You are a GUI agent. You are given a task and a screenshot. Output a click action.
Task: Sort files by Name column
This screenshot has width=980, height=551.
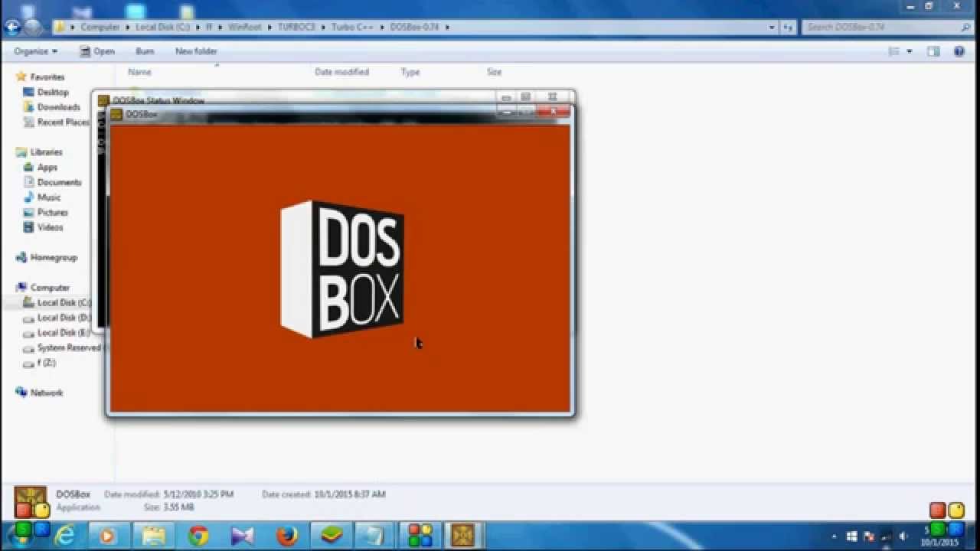click(x=139, y=72)
